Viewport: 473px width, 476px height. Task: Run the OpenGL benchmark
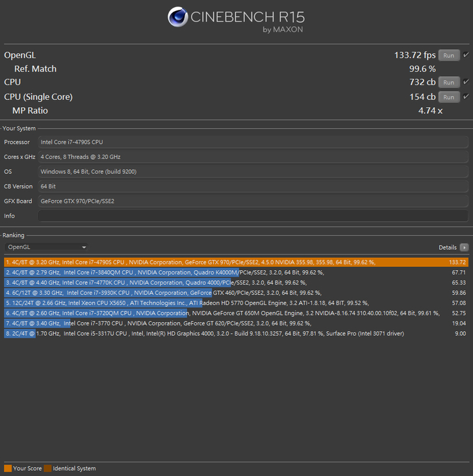point(448,55)
